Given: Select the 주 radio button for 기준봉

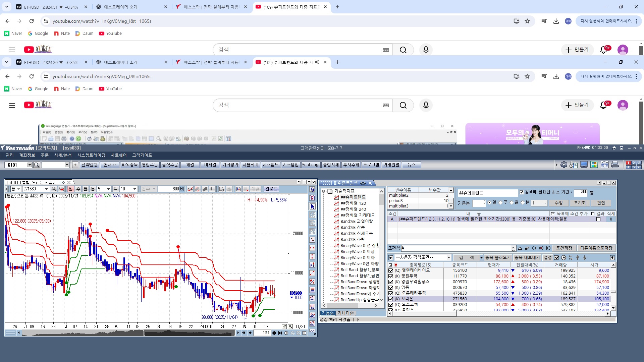Looking at the screenshot, I should [x=500, y=203].
